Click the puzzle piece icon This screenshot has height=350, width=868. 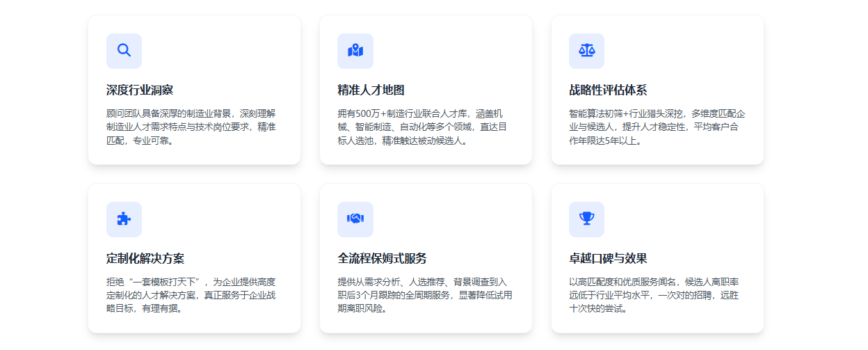[124, 219]
